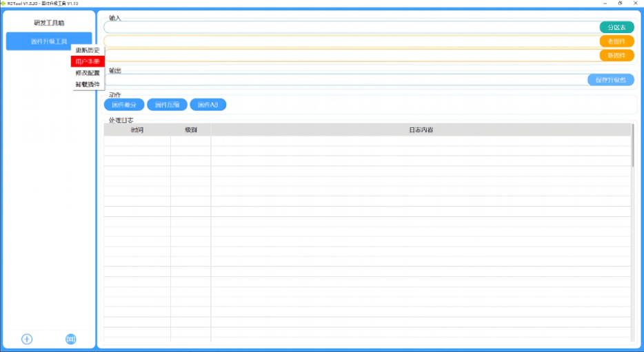The height and width of the screenshot is (352, 644).
Task: Choose 修改配置 in the context menu
Action: coord(88,73)
